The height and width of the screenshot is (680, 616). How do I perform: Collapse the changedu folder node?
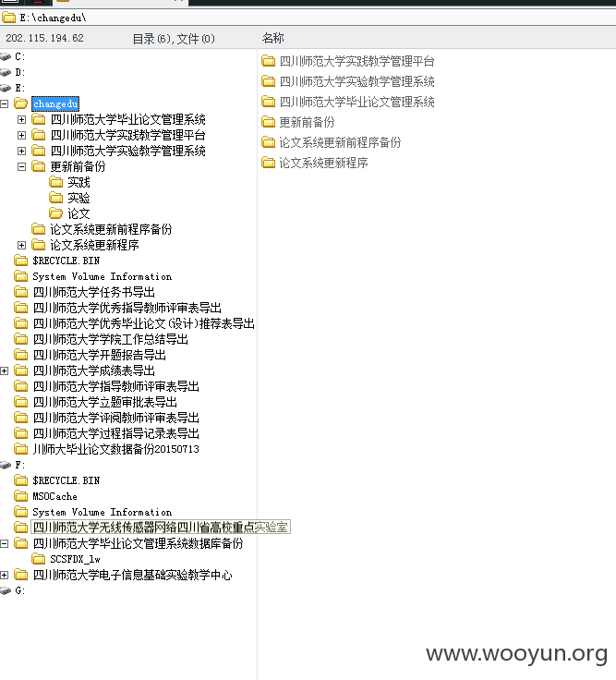tap(5, 103)
